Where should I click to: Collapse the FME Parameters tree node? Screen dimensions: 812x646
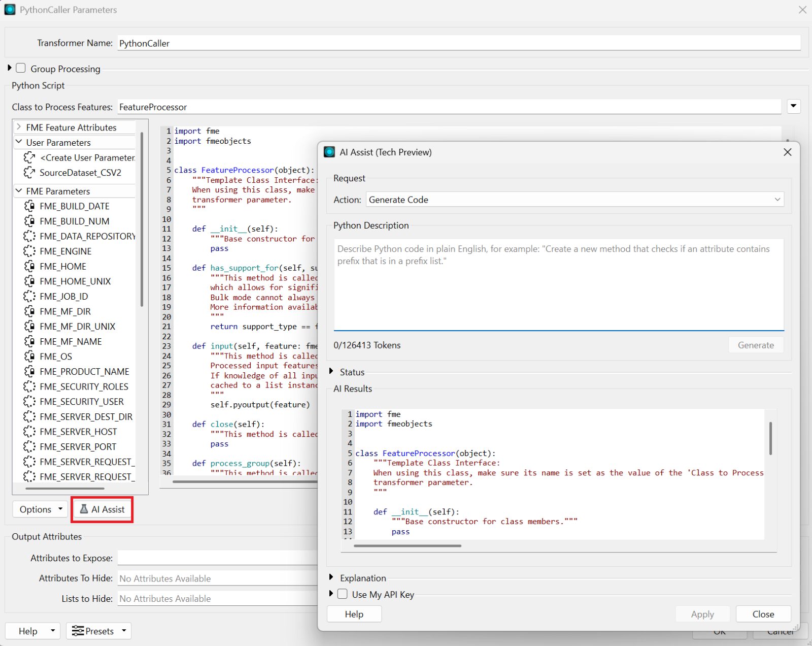click(x=19, y=191)
